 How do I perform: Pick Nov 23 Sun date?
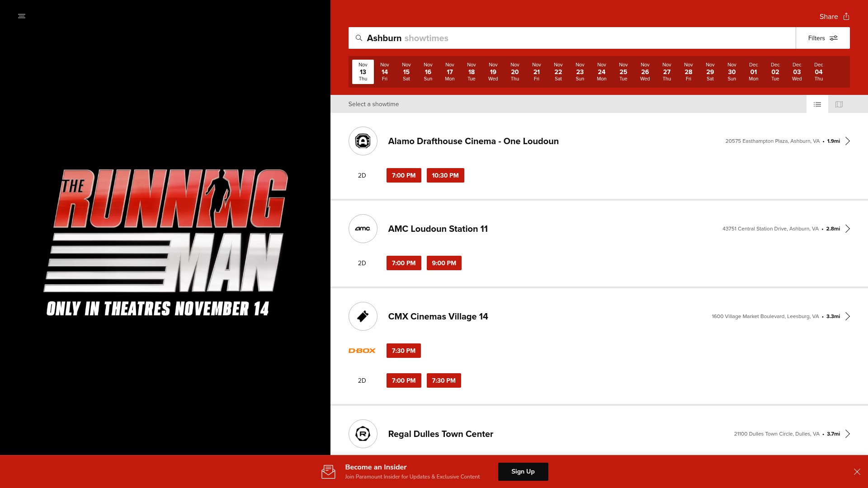[580, 72]
